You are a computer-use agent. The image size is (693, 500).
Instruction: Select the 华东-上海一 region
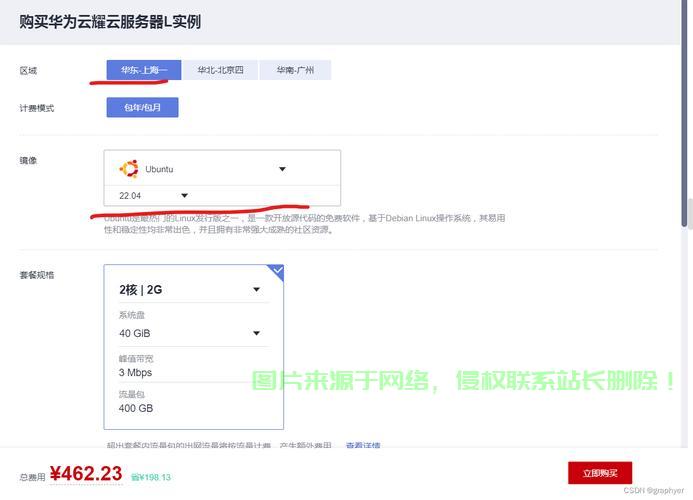[144, 70]
